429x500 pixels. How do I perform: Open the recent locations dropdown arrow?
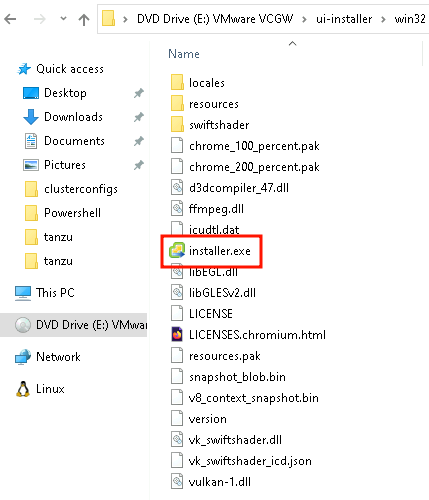point(63,19)
